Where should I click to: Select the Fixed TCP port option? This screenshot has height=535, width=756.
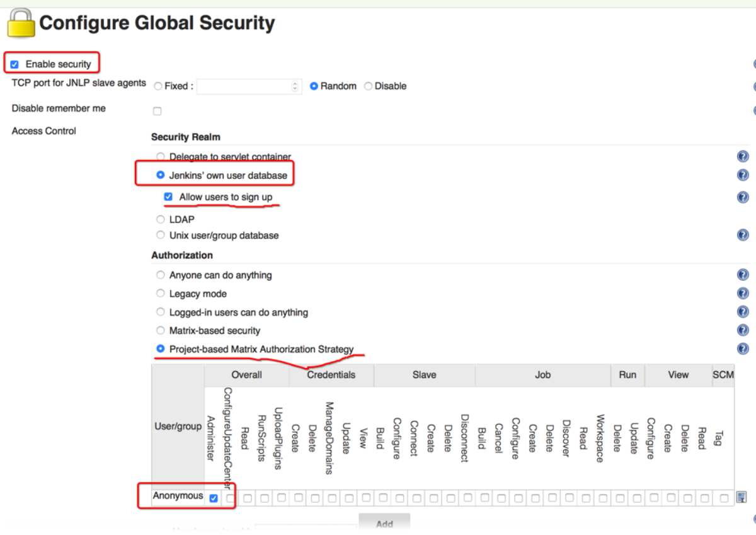click(157, 86)
